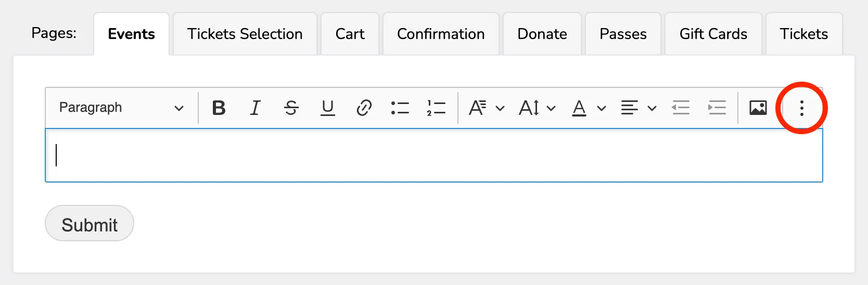The height and width of the screenshot is (285, 868).
Task: Focus the rich text editing area
Action: (434, 156)
